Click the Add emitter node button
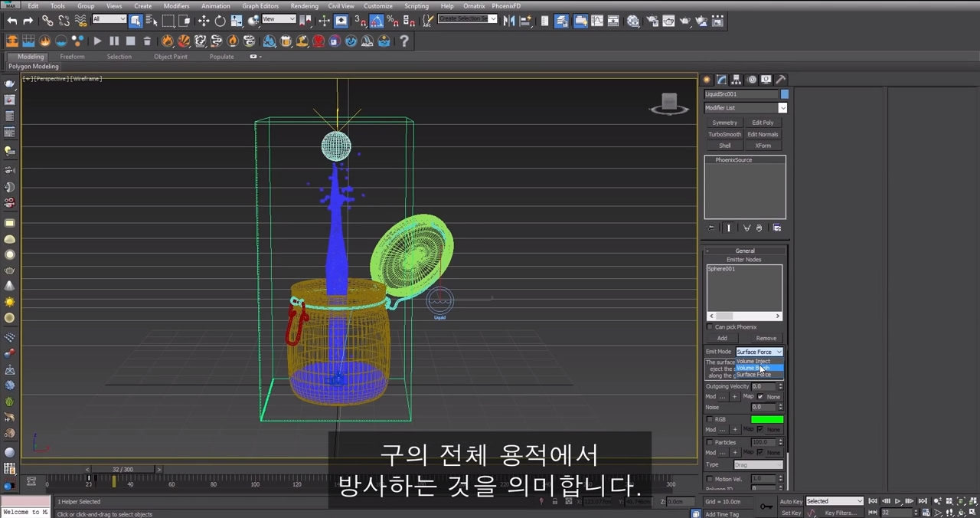 pyautogui.click(x=722, y=338)
